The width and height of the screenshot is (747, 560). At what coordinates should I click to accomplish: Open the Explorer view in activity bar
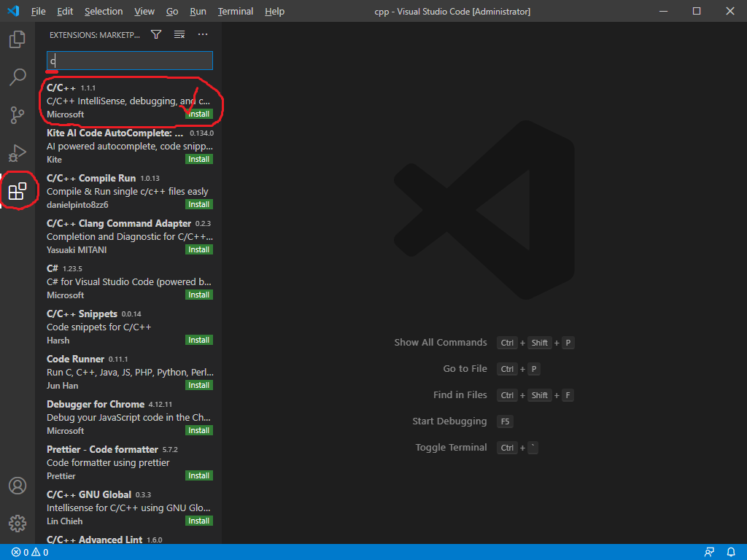(18, 39)
